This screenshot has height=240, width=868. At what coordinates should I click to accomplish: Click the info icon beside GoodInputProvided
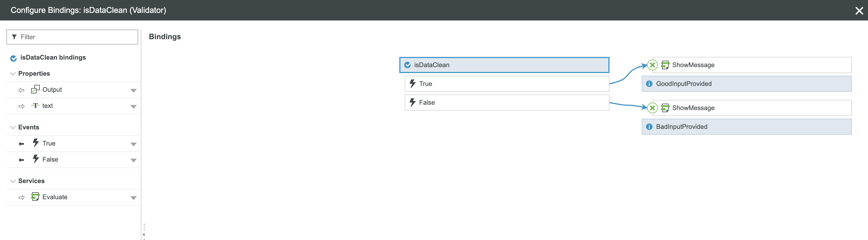(x=649, y=84)
